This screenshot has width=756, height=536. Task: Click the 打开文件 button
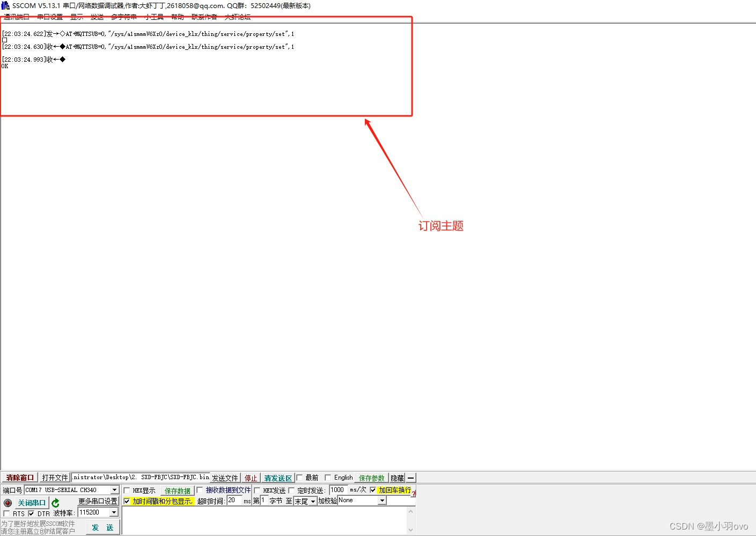(x=55, y=478)
